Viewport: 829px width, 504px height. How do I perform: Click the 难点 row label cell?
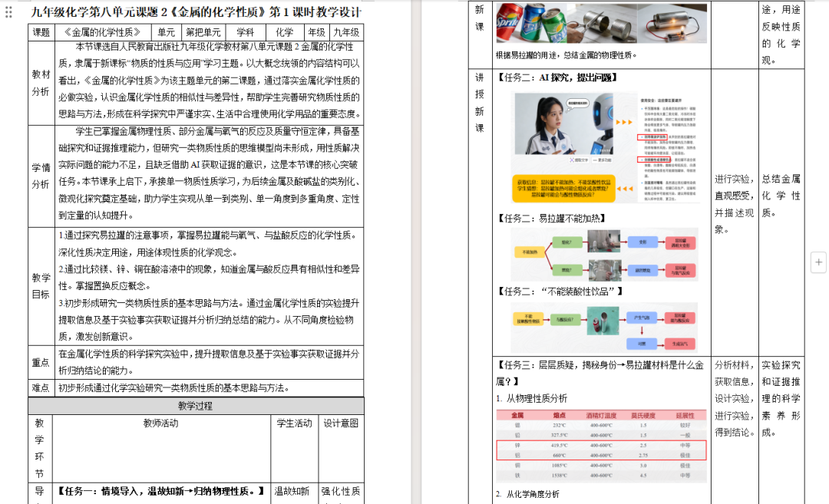point(41,388)
